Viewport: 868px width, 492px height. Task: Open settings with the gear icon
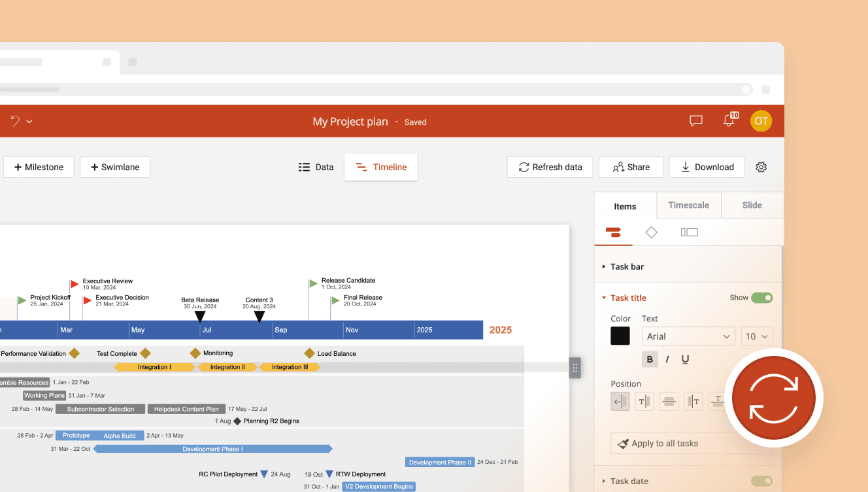click(x=761, y=167)
